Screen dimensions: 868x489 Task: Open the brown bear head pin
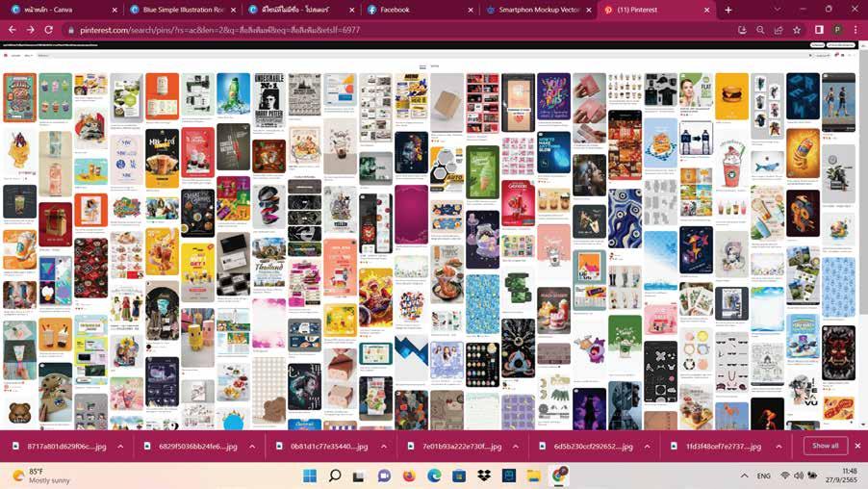tap(20, 412)
